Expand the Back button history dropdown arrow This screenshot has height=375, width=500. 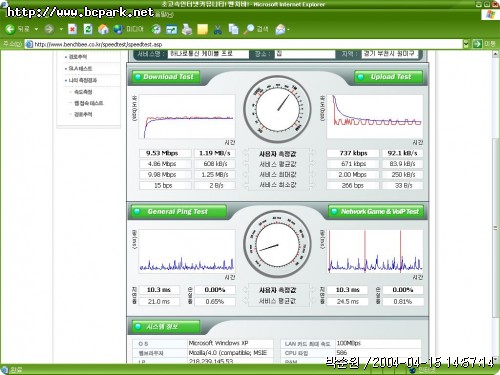(x=36, y=29)
